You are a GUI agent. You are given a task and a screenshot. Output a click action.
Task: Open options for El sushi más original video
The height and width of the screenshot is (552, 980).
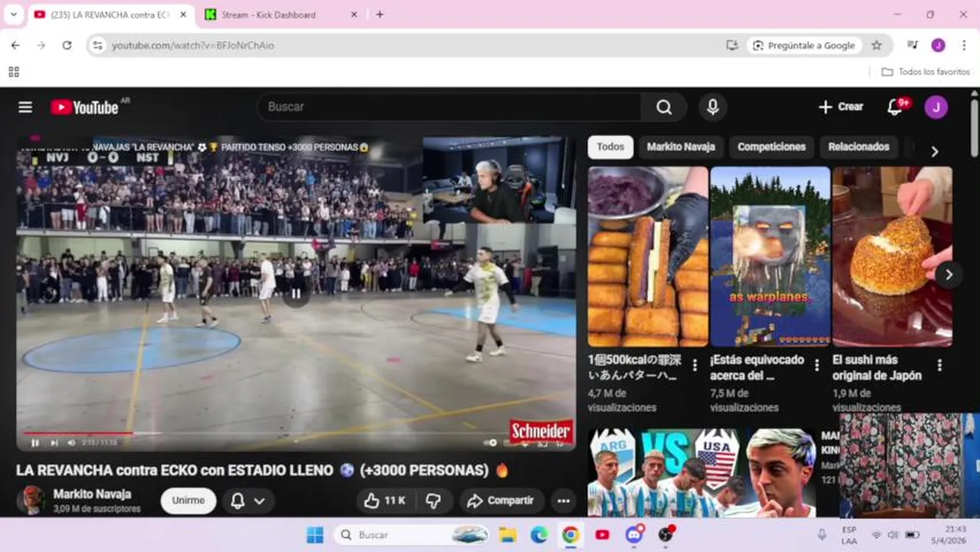pos(939,366)
